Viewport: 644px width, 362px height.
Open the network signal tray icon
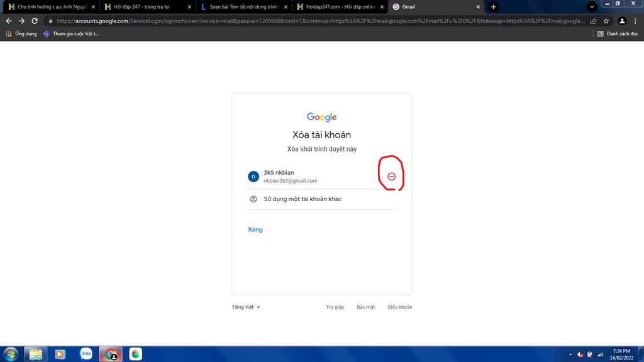click(x=600, y=354)
